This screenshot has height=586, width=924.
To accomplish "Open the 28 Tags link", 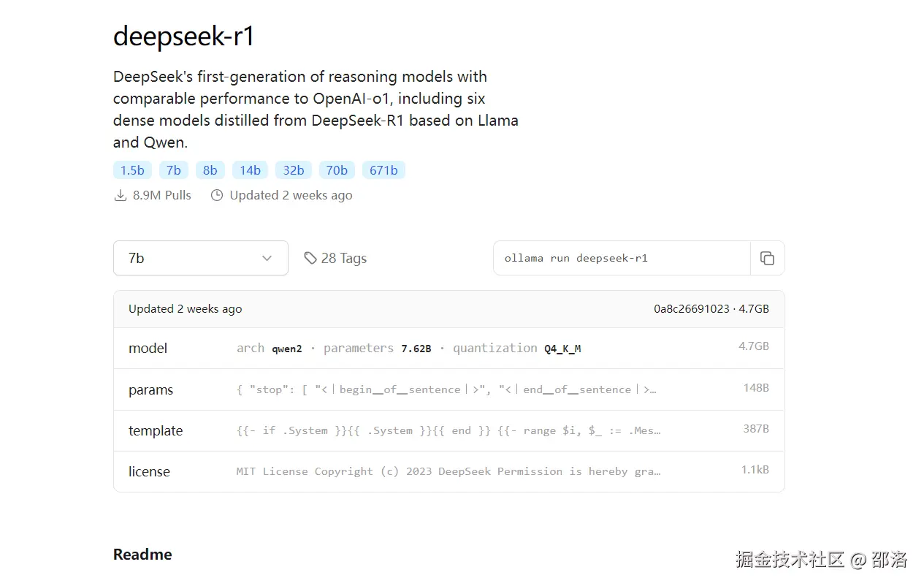I will coord(343,258).
